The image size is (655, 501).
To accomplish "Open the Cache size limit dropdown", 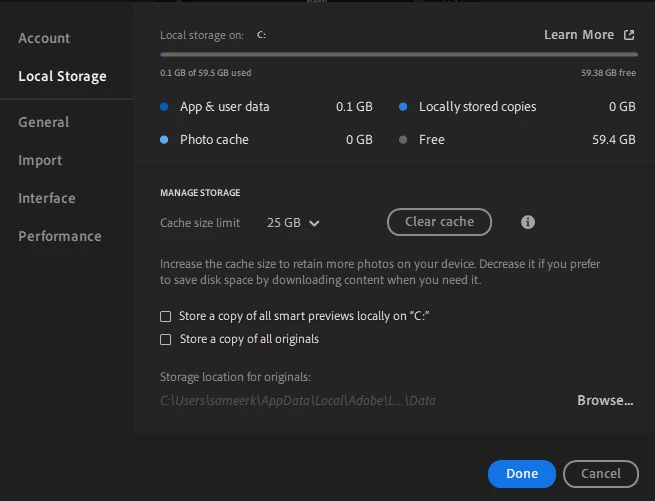I will (293, 223).
